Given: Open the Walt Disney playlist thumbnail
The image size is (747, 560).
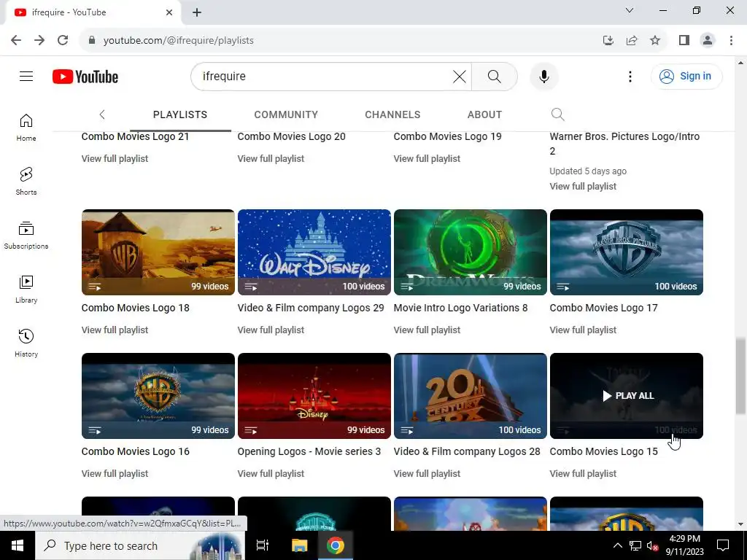Looking at the screenshot, I should (314, 252).
